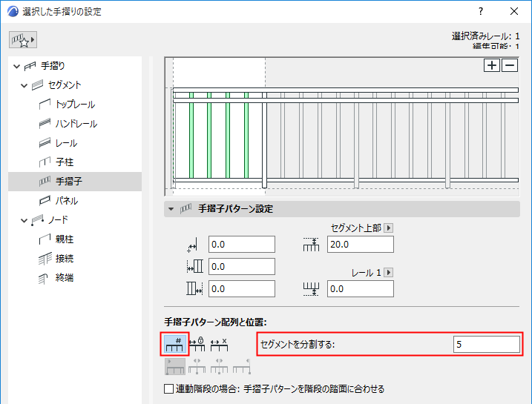Collapse the 手摺り tree root
Viewport: 532px width, 404px height.
[x=16, y=66]
